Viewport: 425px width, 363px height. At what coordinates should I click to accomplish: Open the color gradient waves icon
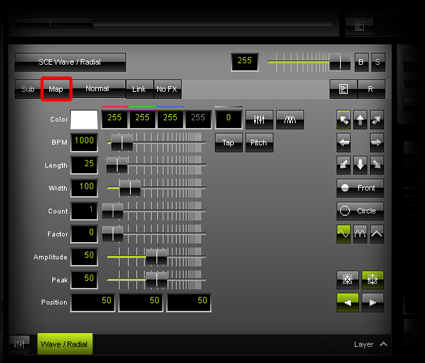tap(290, 120)
